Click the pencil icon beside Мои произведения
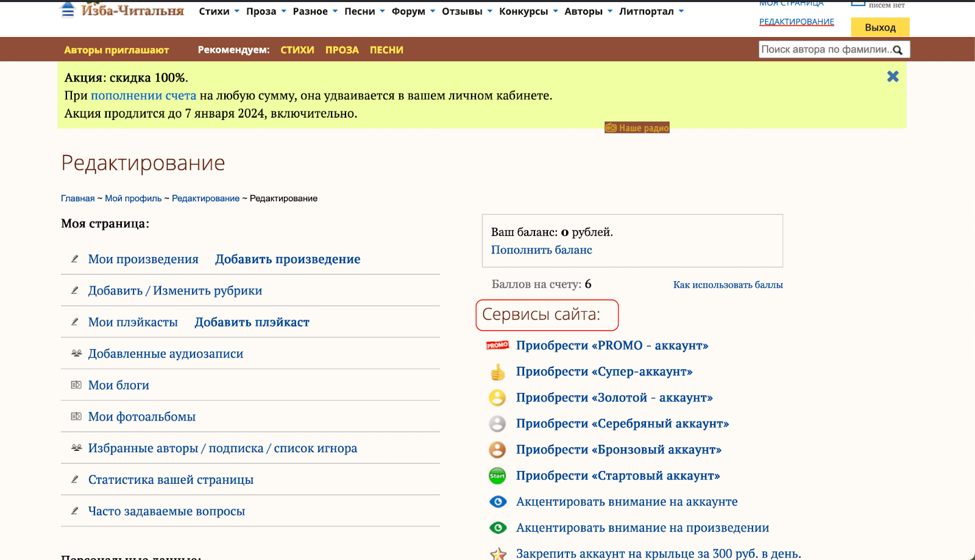The height and width of the screenshot is (560, 975). [x=75, y=259]
